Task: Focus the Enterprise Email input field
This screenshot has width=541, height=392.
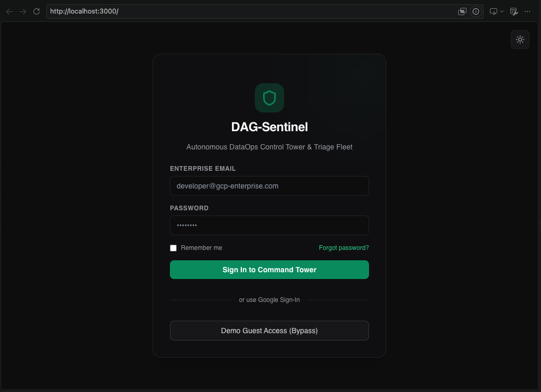Action: coord(269,186)
